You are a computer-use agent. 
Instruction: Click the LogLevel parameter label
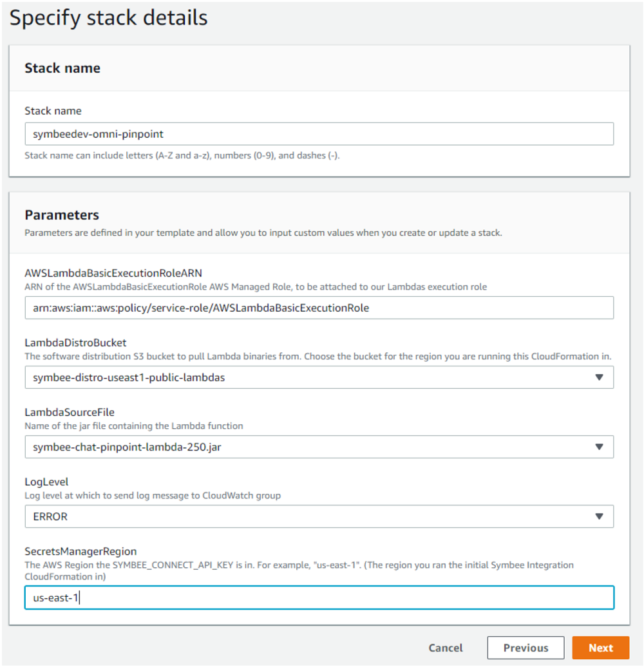(x=46, y=482)
